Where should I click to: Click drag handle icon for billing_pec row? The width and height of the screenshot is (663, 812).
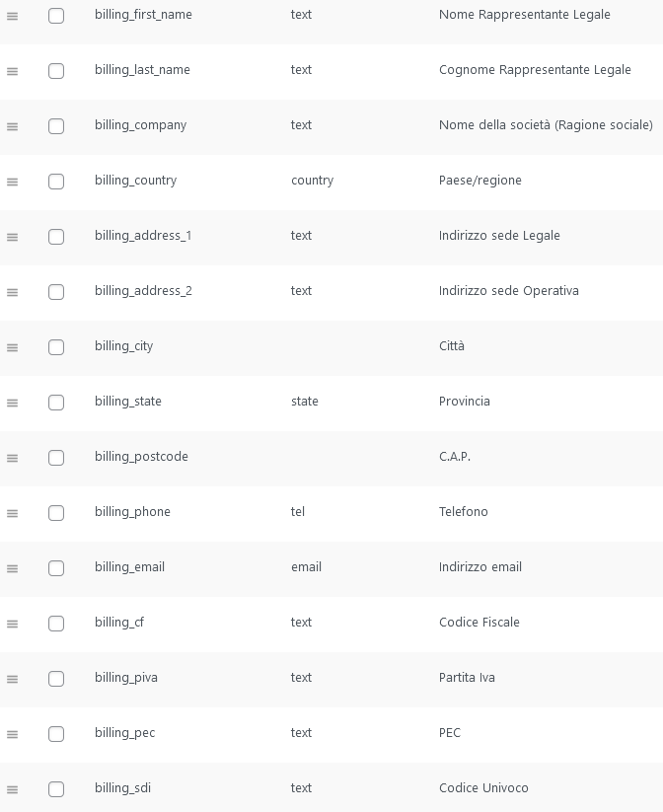coord(12,734)
